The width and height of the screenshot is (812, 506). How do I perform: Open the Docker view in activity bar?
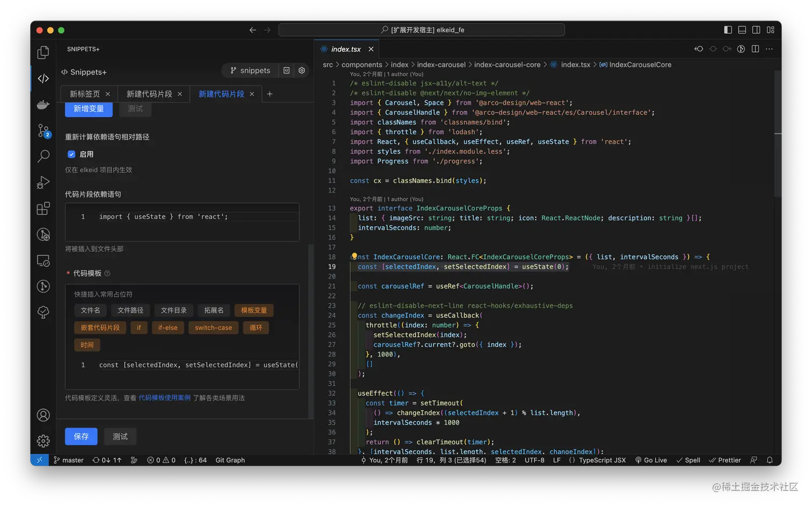pos(43,105)
